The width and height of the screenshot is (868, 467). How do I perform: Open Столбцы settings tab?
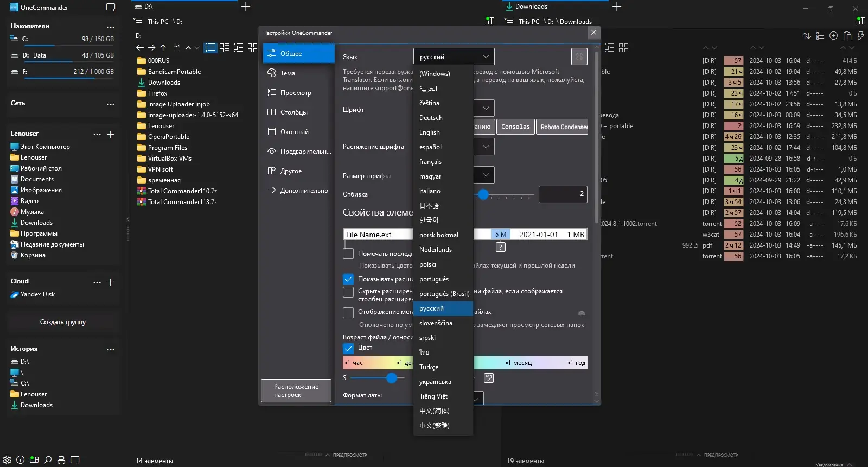[298, 112]
